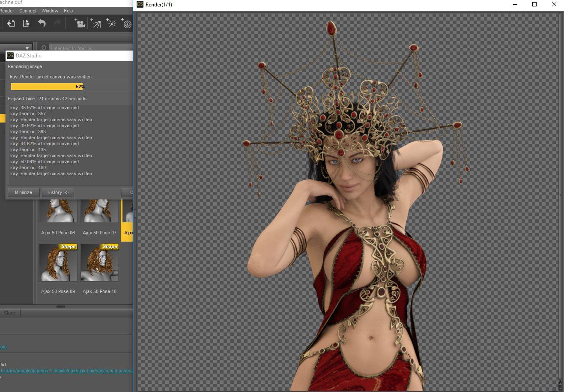This screenshot has height=392, width=564.
Task: Undo the last action
Action: point(42,24)
